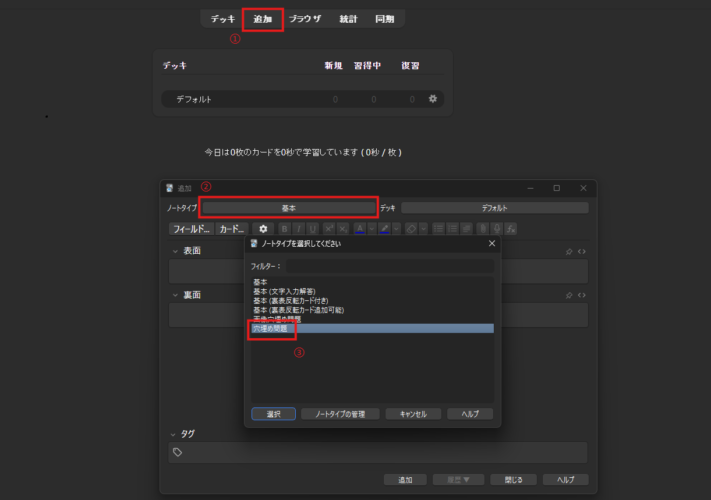Select the デフォルト deck row

tap(302, 99)
